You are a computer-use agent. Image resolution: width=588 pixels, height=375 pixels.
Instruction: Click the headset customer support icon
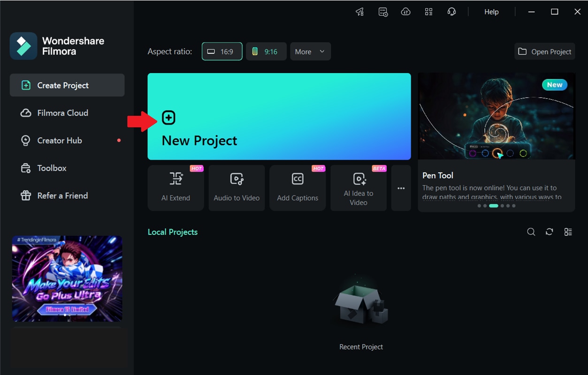pos(451,12)
